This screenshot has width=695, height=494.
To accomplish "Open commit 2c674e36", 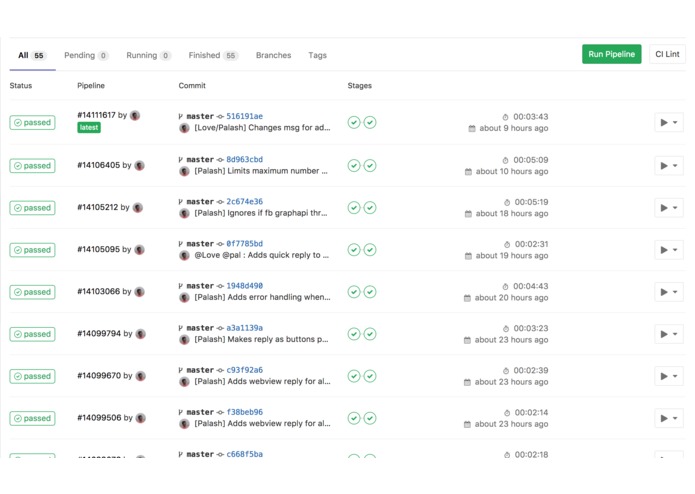I will tap(245, 202).
